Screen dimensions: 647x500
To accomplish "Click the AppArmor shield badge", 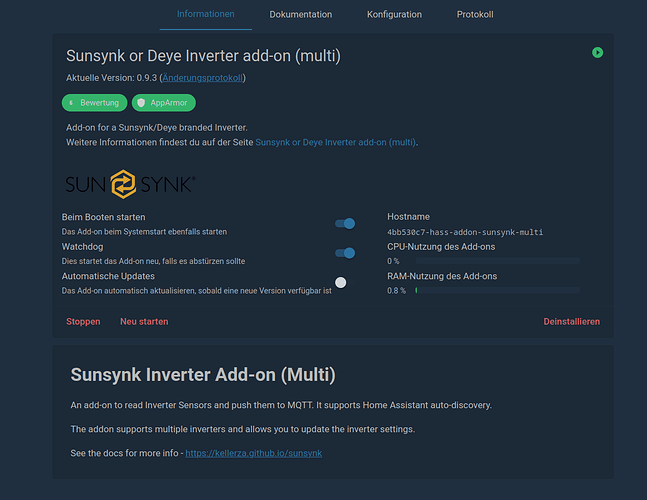I will tap(164, 103).
